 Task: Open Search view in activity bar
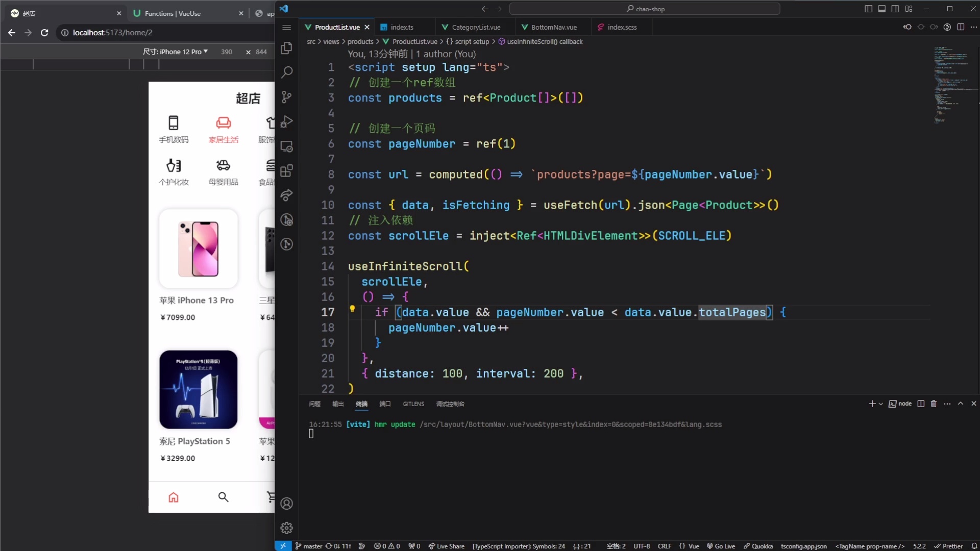(287, 72)
